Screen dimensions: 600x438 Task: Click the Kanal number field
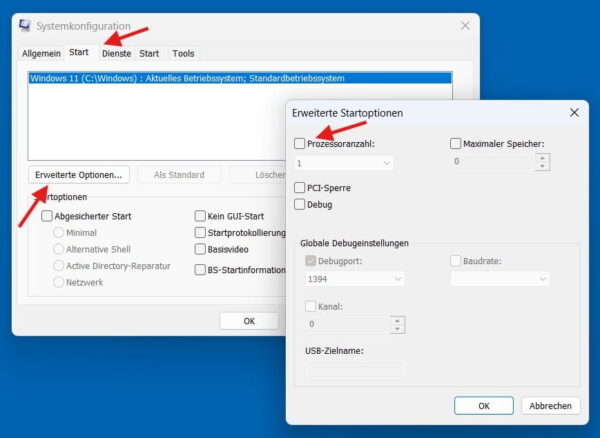tap(347, 324)
